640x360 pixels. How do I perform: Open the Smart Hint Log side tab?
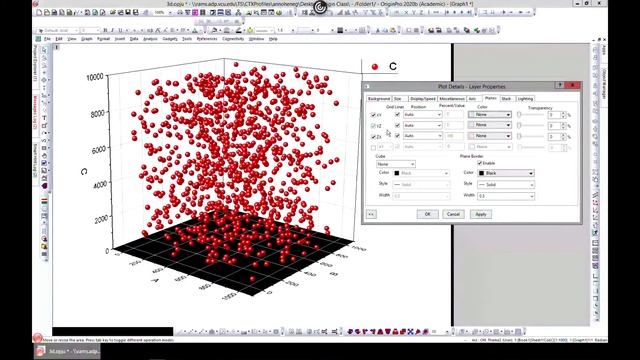click(x=36, y=161)
